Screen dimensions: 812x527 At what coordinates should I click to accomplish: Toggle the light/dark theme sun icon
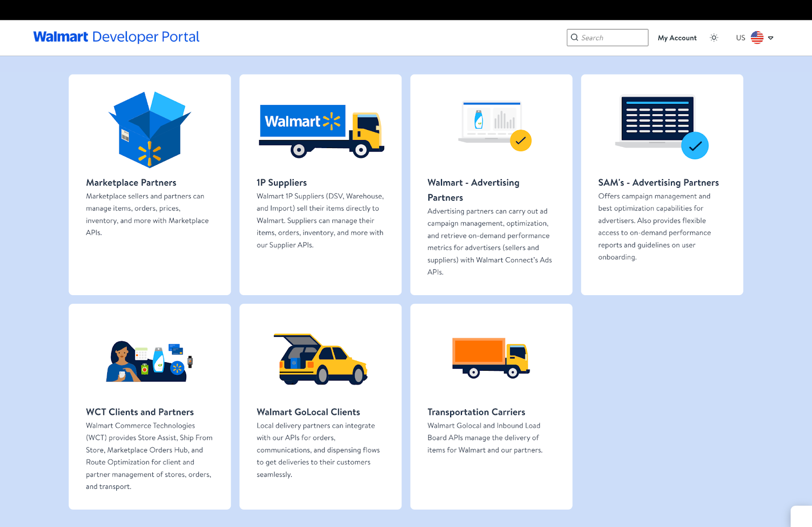click(714, 38)
